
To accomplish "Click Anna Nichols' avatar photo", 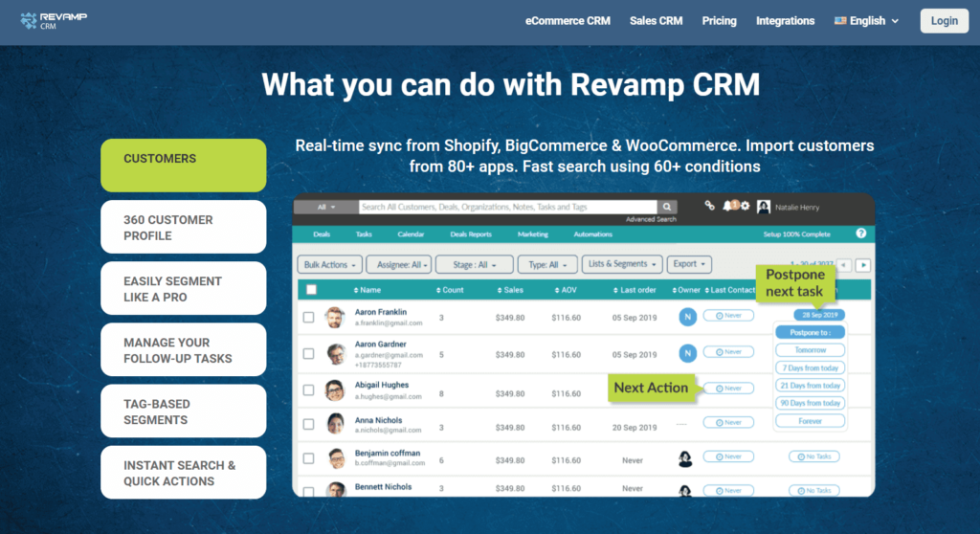I will pyautogui.click(x=336, y=424).
